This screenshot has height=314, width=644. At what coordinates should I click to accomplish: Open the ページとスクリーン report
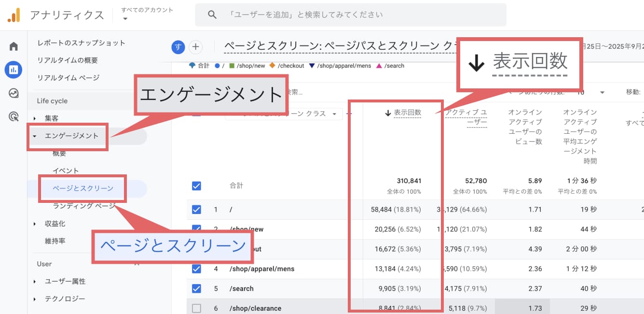pos(83,188)
